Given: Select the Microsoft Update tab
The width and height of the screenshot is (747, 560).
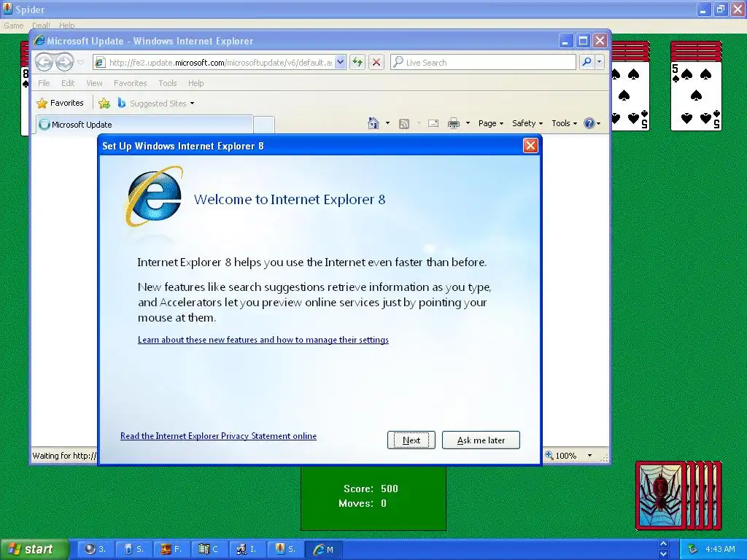Looking at the screenshot, I should tap(144, 124).
